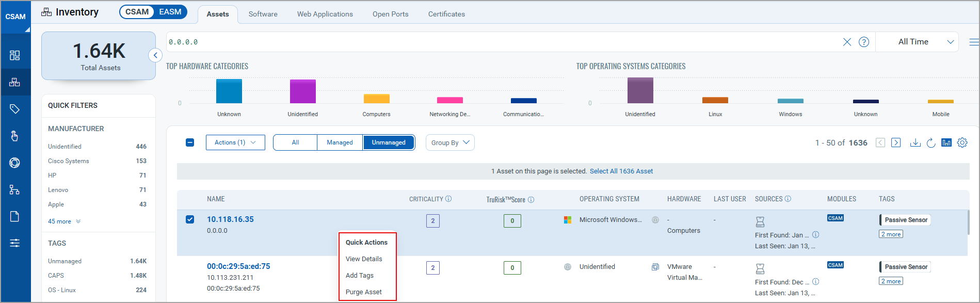This screenshot has height=303, width=980.
Task: Open search help question mark icon
Action: point(864,42)
